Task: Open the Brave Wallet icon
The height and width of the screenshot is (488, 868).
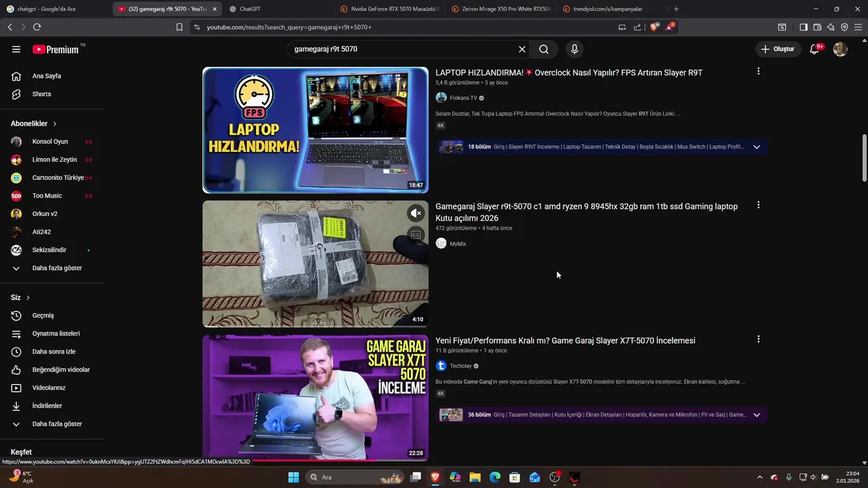Action: tap(817, 27)
